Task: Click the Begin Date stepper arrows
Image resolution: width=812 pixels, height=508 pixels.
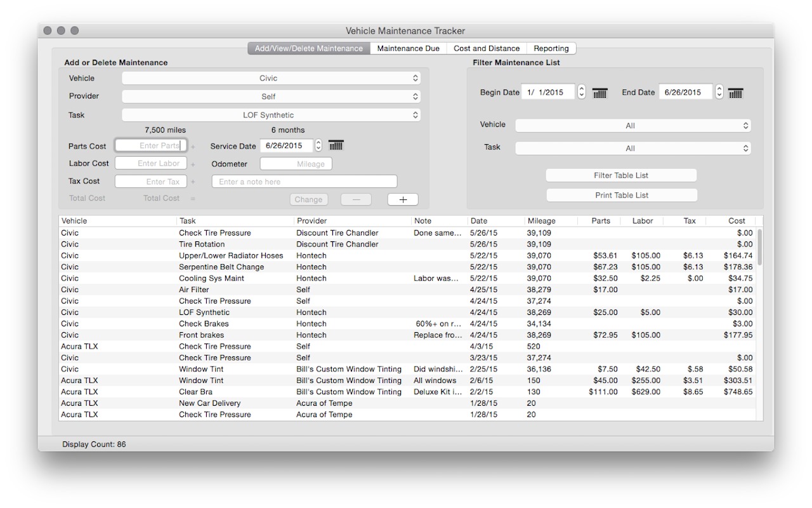Action: click(582, 92)
